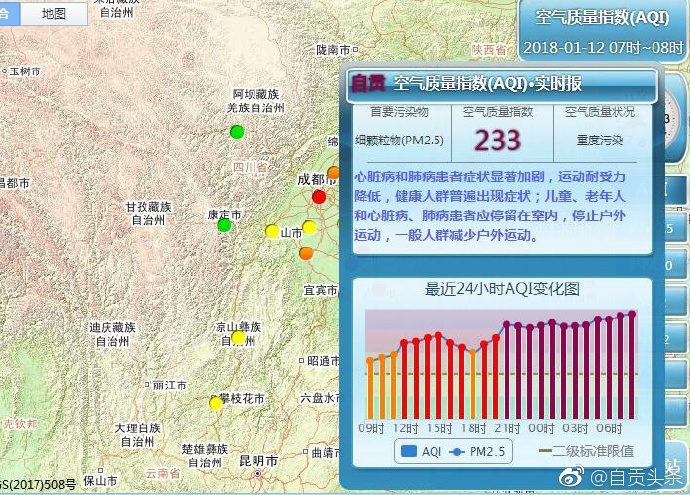Click the 21时 bar in AQI chart
The height and width of the screenshot is (495, 690).
click(507, 371)
